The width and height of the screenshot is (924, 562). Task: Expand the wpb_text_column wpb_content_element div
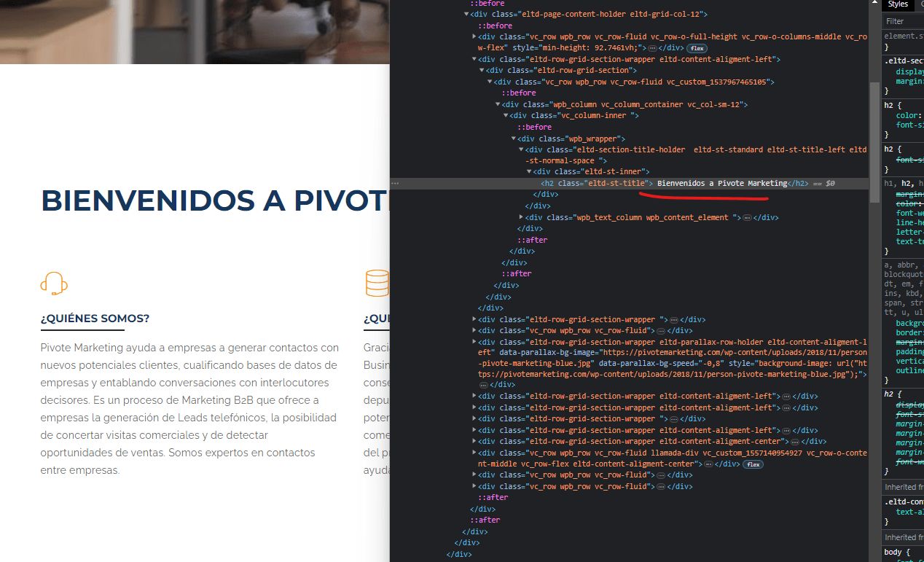[x=522, y=218]
